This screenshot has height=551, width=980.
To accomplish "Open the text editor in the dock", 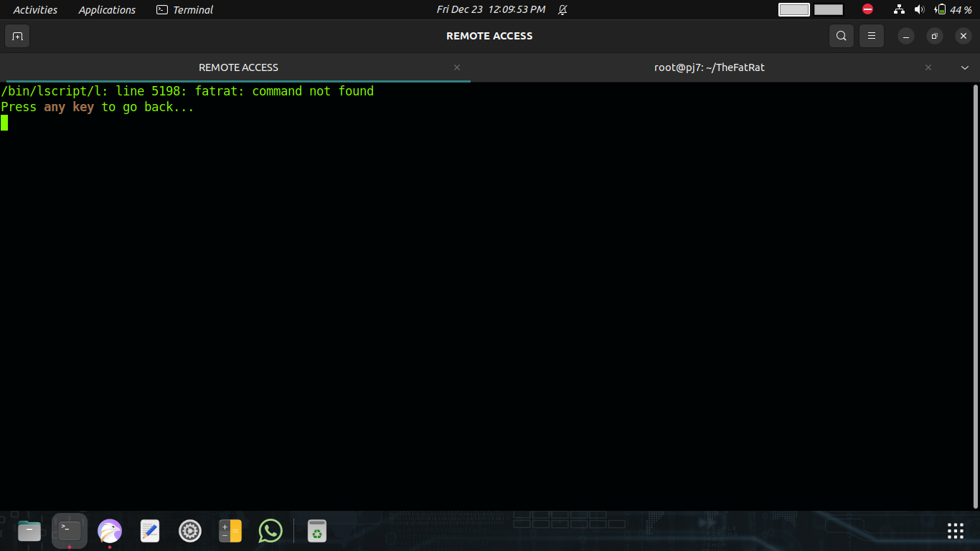I will coord(149,531).
